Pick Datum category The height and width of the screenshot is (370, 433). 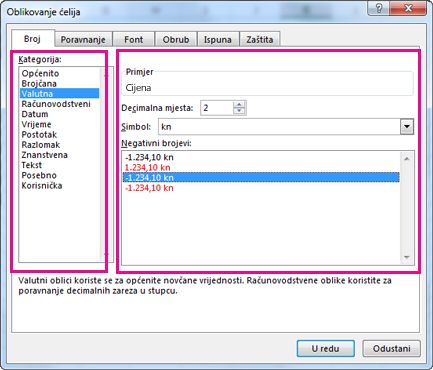[x=59, y=114]
